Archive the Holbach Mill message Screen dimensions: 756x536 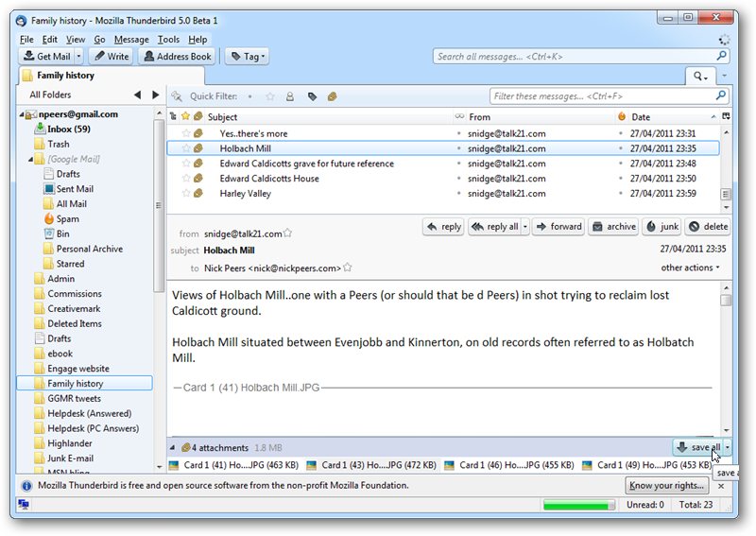[x=613, y=226]
